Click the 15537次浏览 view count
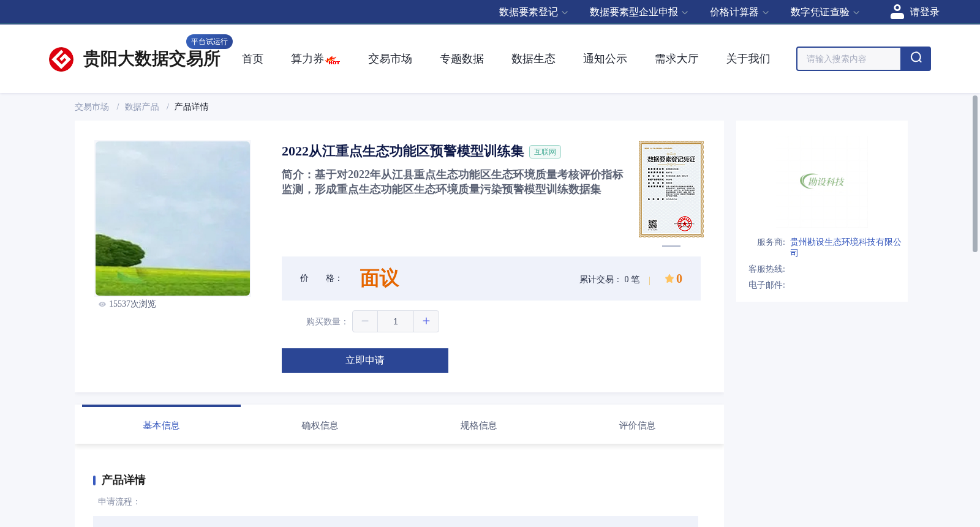980x527 pixels. (132, 304)
